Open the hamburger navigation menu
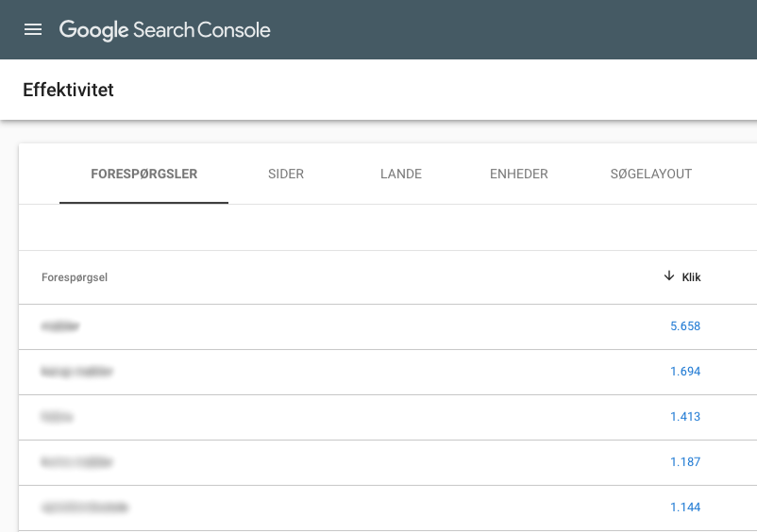The width and height of the screenshot is (757, 532). pyautogui.click(x=33, y=30)
